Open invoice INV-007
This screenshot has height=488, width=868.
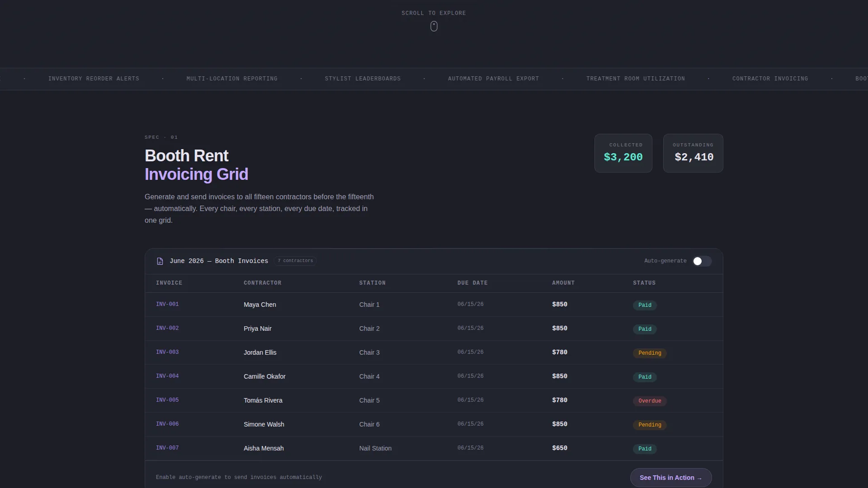tap(167, 448)
